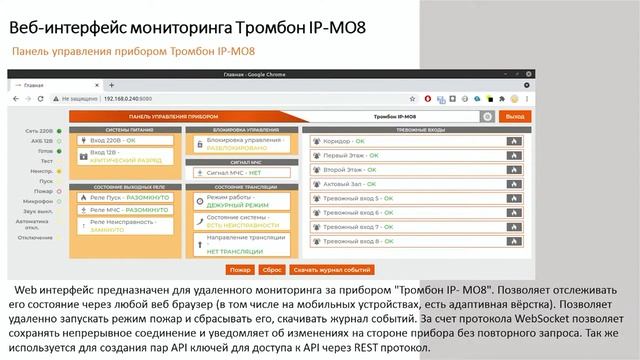Click the user profile avatar in Chrome
640x360 pixels.
[514, 99]
